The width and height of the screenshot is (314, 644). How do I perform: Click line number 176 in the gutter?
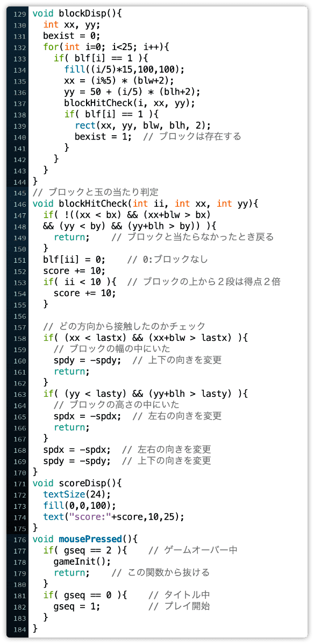pos(20,539)
